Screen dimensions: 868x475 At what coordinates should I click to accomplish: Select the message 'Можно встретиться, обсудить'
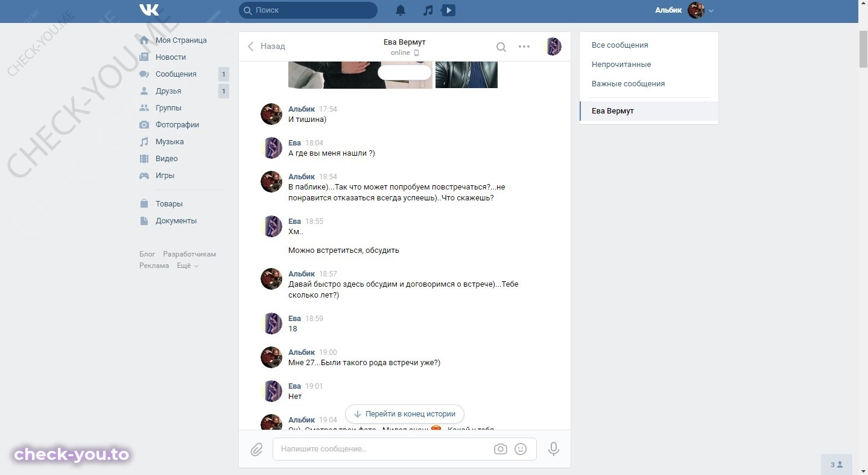coord(344,250)
